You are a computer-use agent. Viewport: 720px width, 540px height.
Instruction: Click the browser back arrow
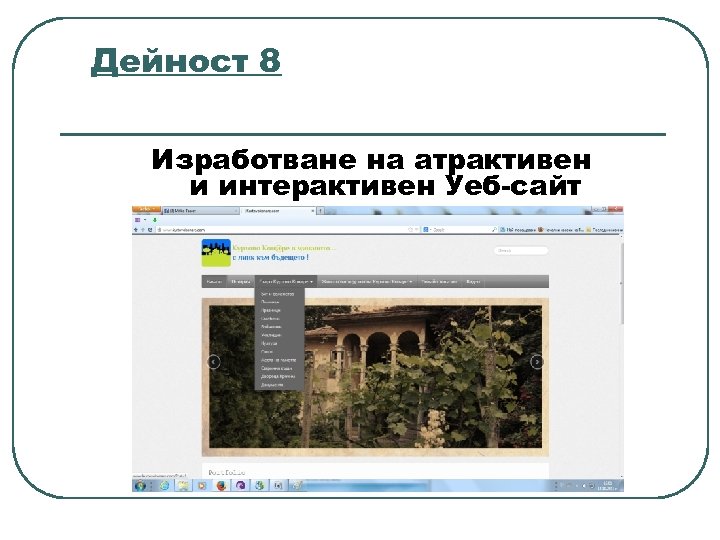tap(136, 230)
